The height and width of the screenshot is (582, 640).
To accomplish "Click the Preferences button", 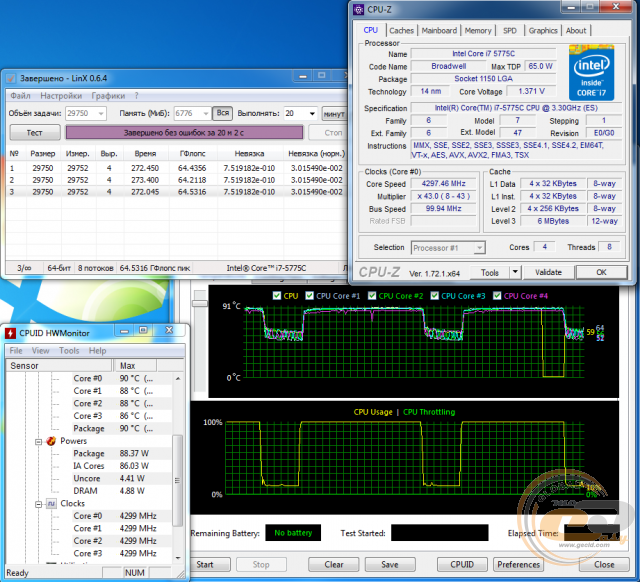I will pyautogui.click(x=518, y=564).
